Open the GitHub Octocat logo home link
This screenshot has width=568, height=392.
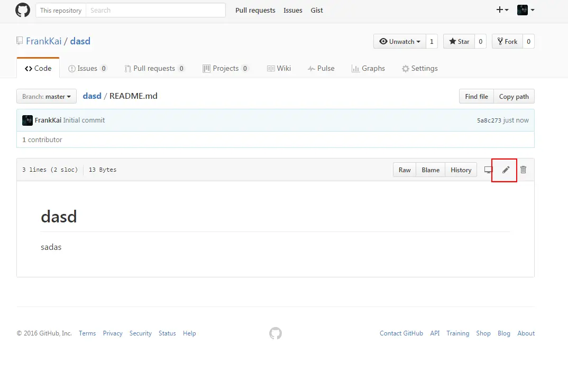coord(23,10)
